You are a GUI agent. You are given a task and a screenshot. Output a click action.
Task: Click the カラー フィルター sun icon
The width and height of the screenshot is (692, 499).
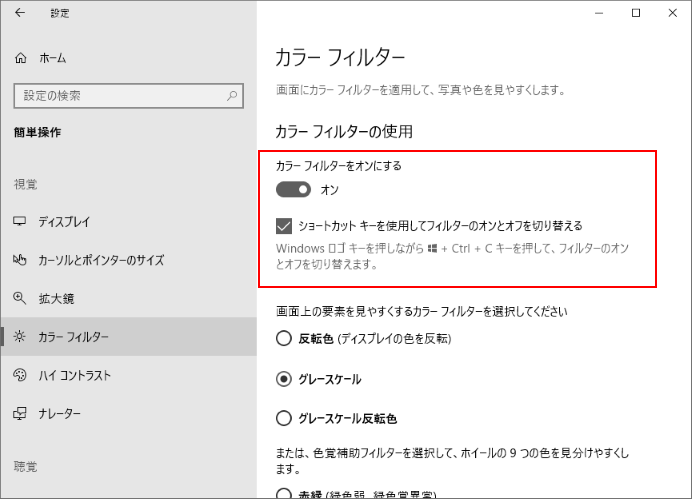pyautogui.click(x=19, y=337)
